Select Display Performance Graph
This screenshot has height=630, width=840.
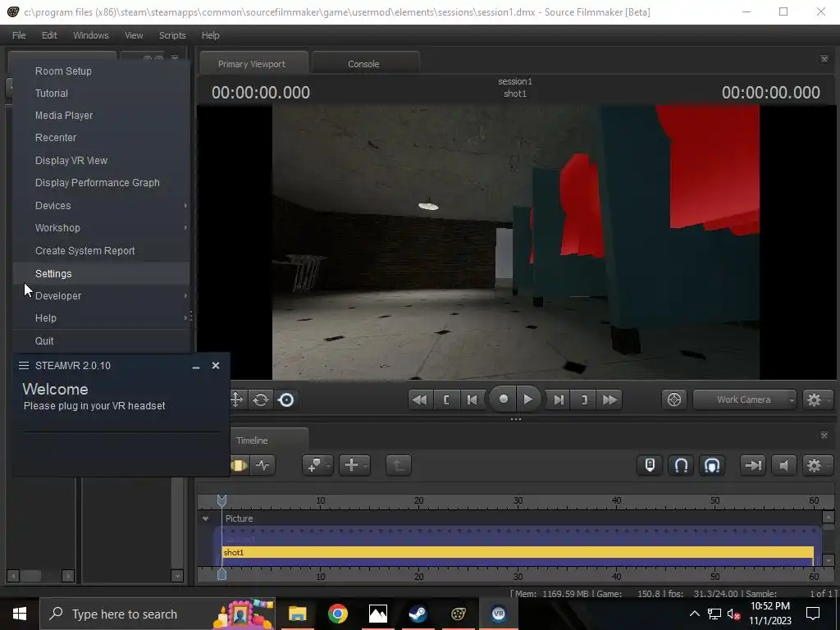coord(101,183)
